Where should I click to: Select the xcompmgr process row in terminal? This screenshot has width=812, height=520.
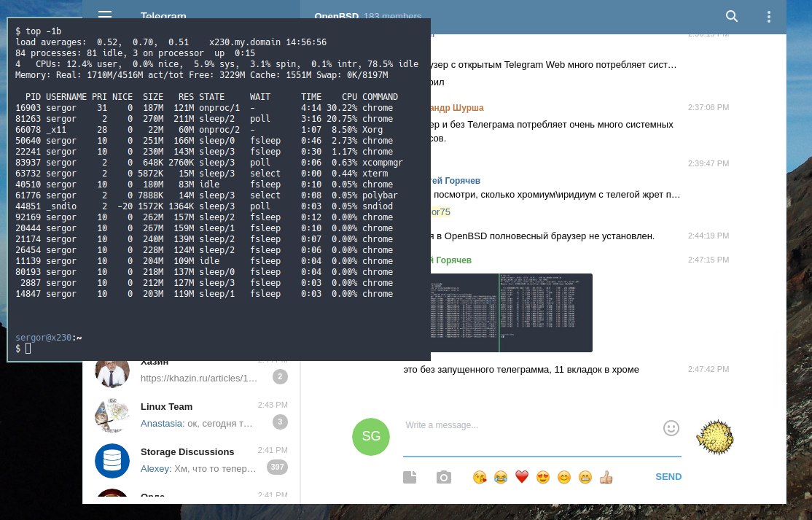point(208,163)
